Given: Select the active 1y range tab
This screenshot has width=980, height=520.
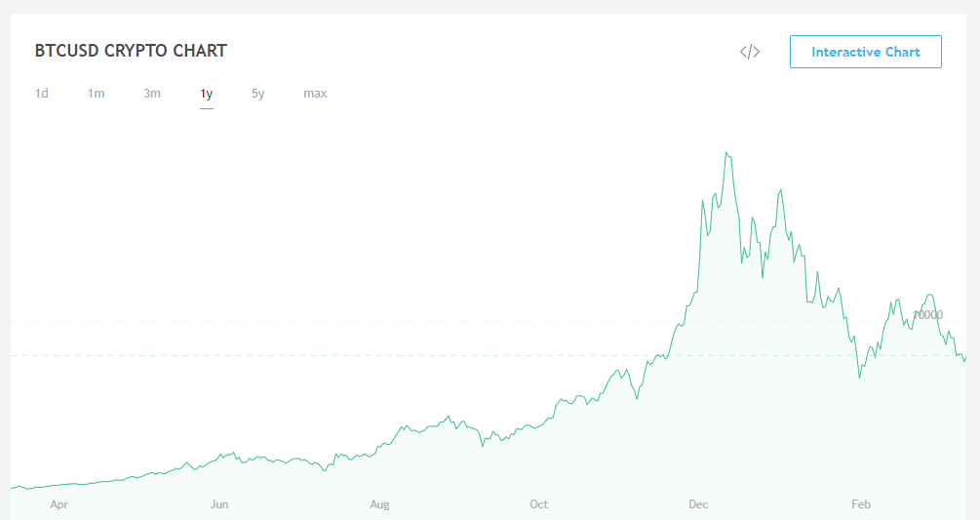Looking at the screenshot, I should (207, 94).
